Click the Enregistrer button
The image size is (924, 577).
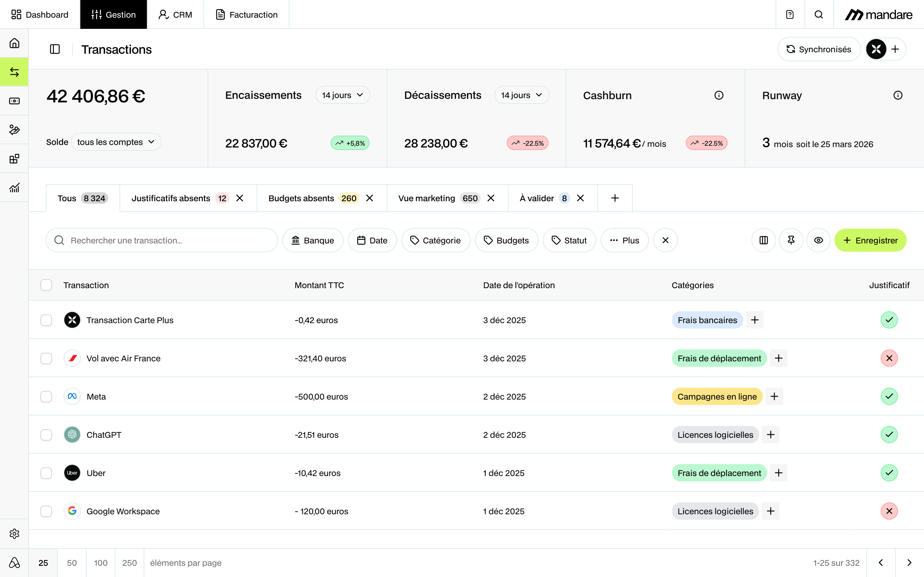click(x=870, y=241)
